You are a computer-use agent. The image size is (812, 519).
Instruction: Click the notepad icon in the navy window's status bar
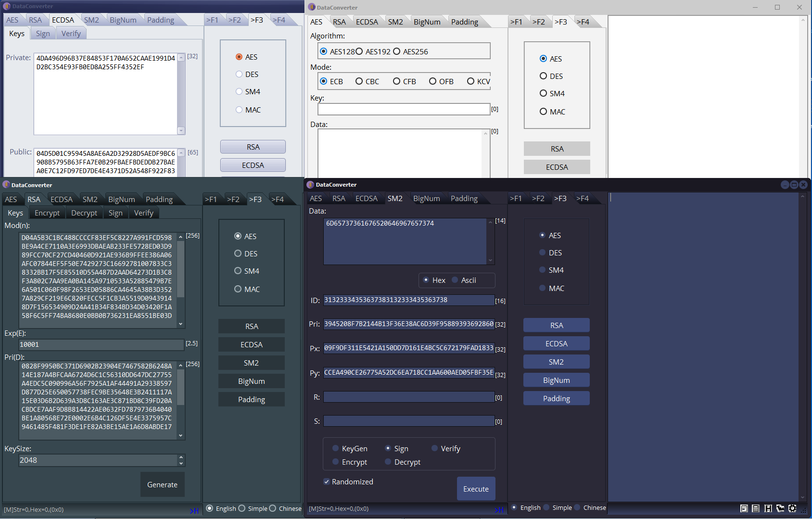point(744,508)
